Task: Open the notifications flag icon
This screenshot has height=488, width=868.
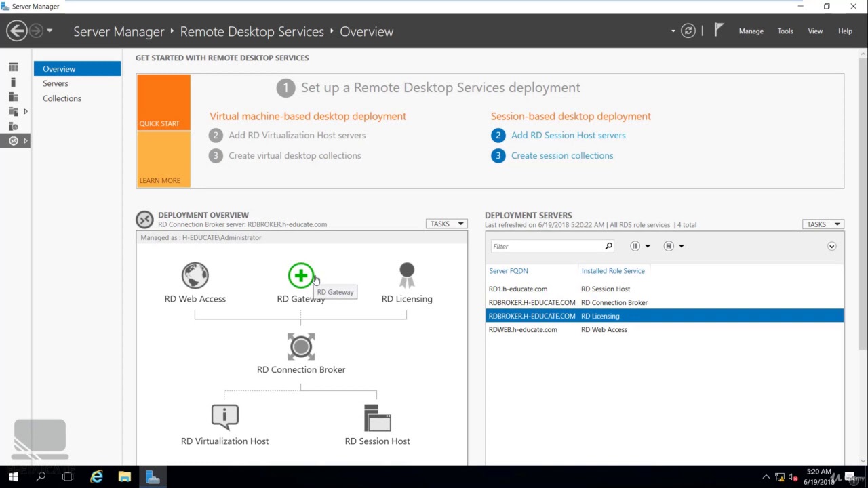Action: pos(719,30)
